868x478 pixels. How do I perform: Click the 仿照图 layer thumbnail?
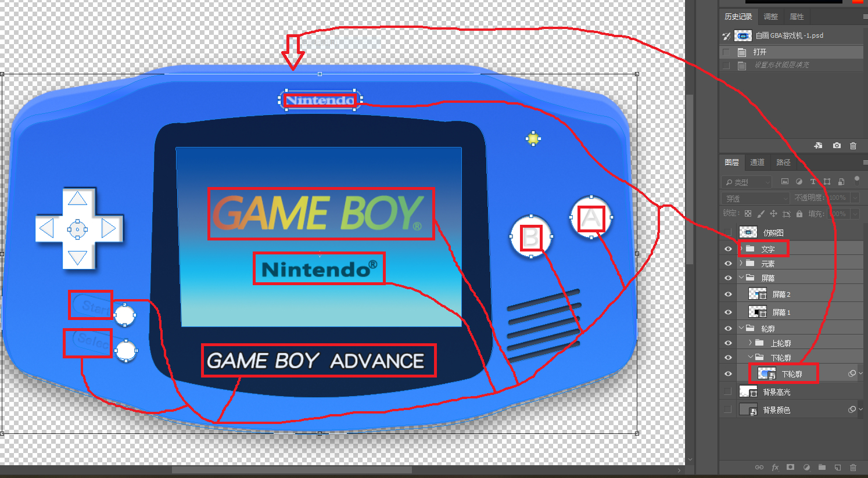tap(748, 232)
